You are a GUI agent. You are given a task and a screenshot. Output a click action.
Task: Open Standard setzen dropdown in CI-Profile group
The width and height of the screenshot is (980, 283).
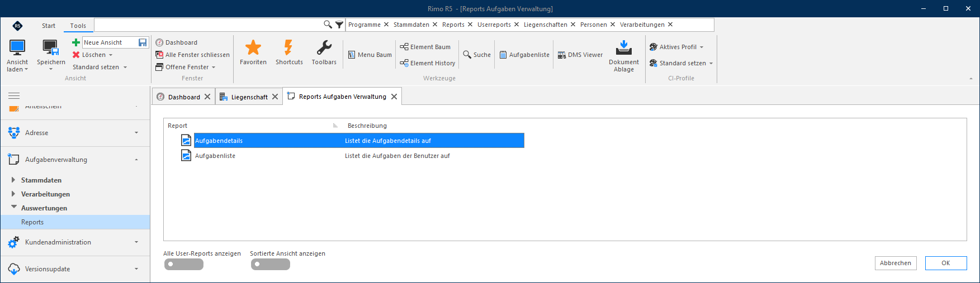point(711,64)
